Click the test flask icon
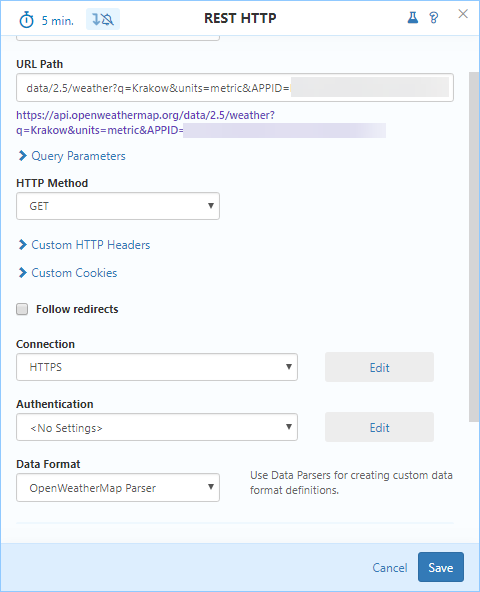This screenshot has width=480, height=592. click(413, 17)
